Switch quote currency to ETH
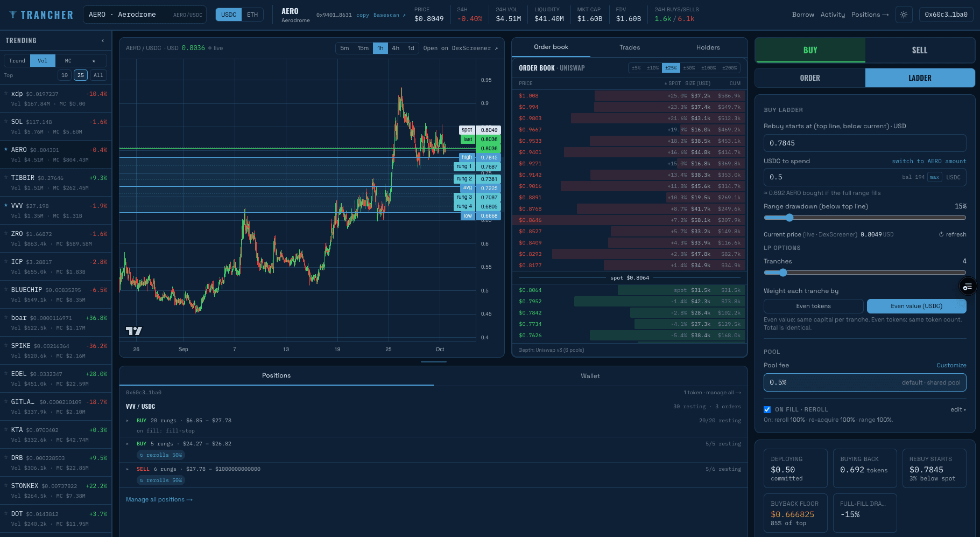Image resolution: width=980 pixels, height=537 pixels. point(252,15)
